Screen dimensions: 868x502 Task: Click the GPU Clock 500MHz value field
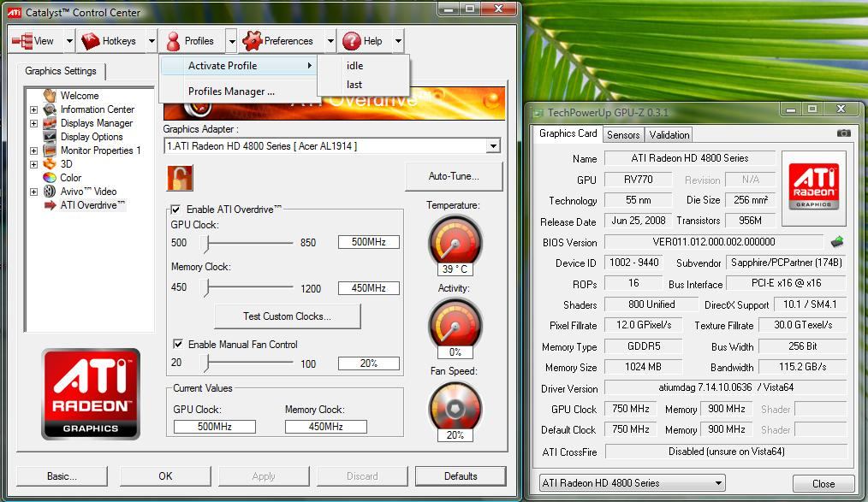(369, 242)
